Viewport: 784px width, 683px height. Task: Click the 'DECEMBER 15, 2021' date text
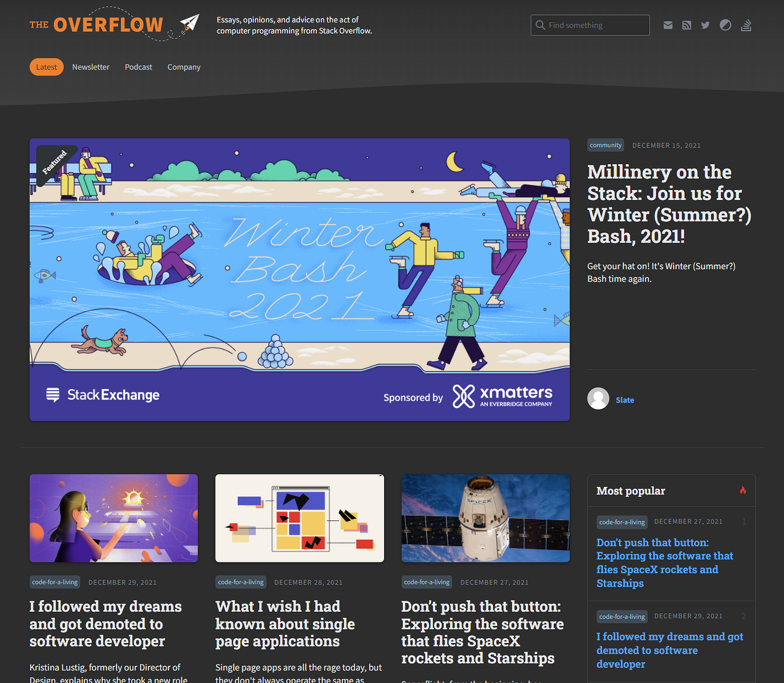pyautogui.click(x=666, y=146)
